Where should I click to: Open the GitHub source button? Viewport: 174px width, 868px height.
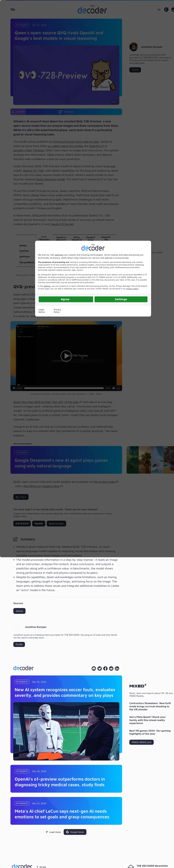19,611
